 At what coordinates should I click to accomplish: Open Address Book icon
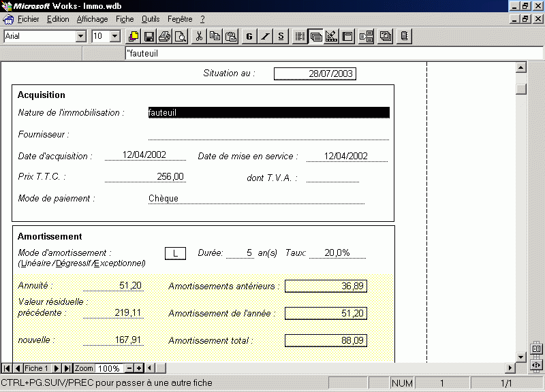[404, 36]
